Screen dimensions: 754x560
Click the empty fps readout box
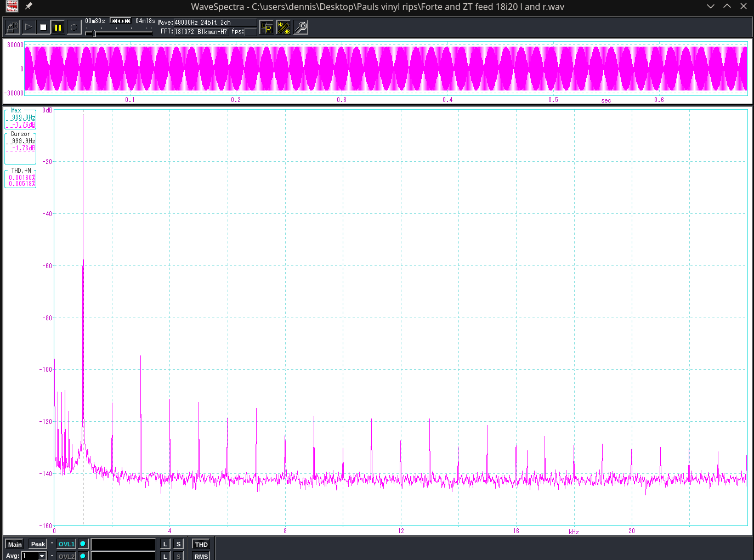coord(251,32)
